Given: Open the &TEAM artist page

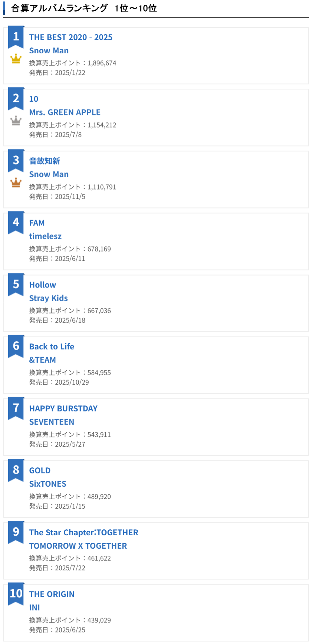Looking at the screenshot, I should [x=43, y=360].
